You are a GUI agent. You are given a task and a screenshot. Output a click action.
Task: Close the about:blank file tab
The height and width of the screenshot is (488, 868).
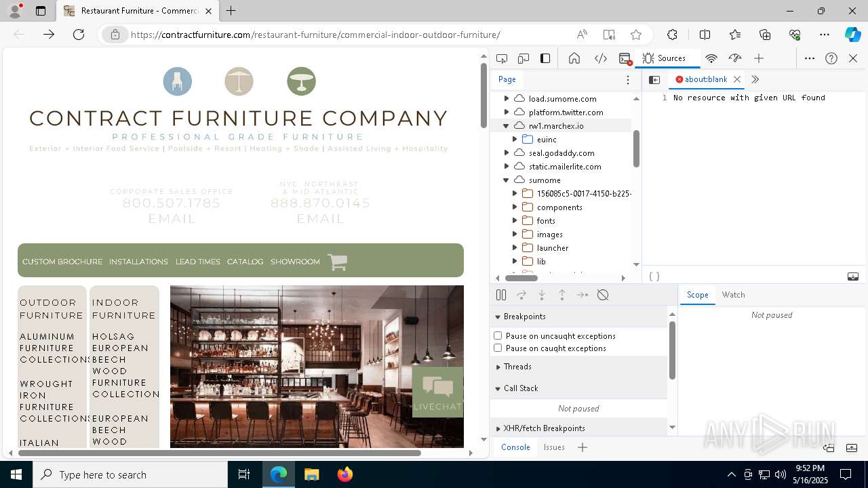click(737, 79)
